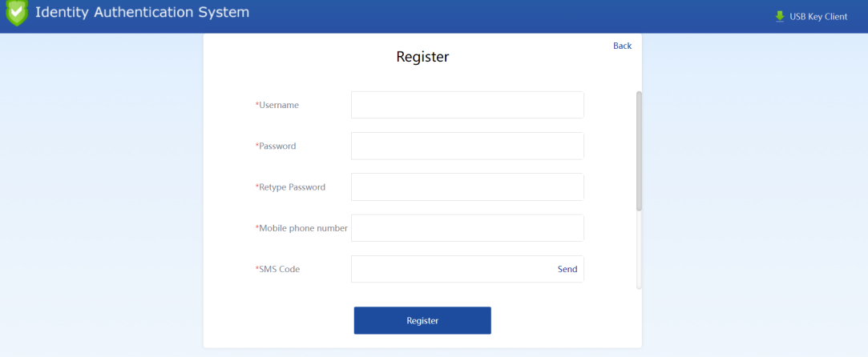Click the Password field label
The height and width of the screenshot is (357, 868).
277,146
